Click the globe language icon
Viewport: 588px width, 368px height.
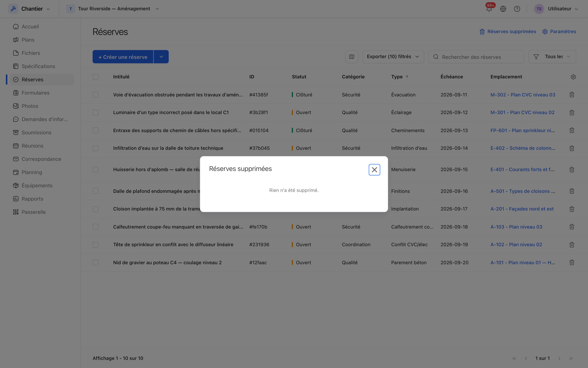click(x=503, y=9)
